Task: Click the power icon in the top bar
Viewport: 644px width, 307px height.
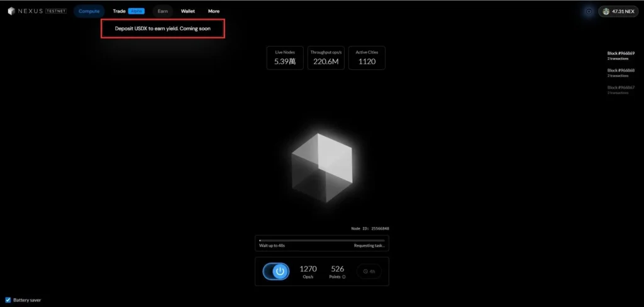Action: [x=589, y=11]
